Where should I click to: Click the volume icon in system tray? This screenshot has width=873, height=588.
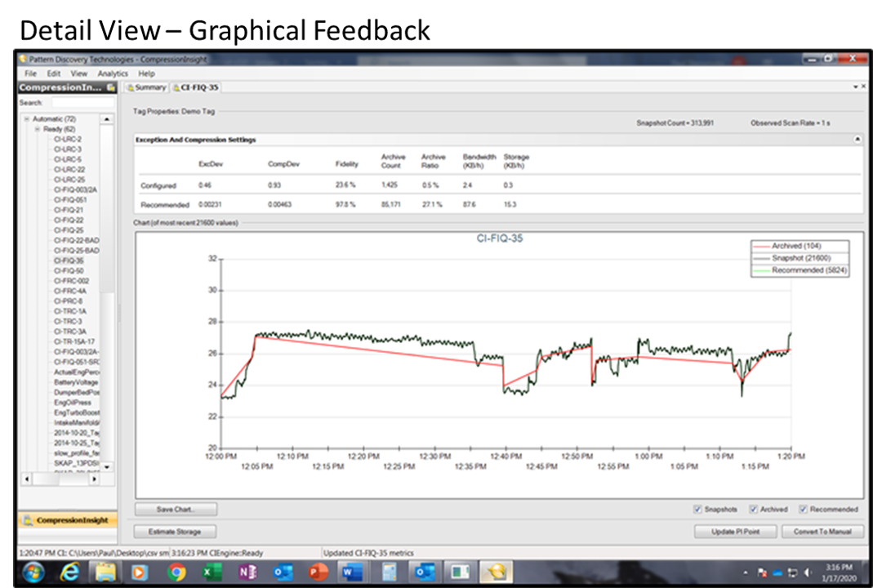[x=808, y=572]
